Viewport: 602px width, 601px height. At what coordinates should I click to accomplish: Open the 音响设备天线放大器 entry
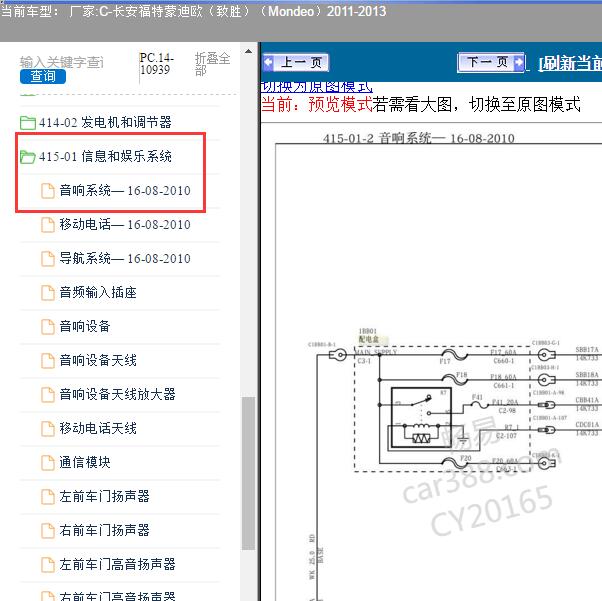pos(117,394)
